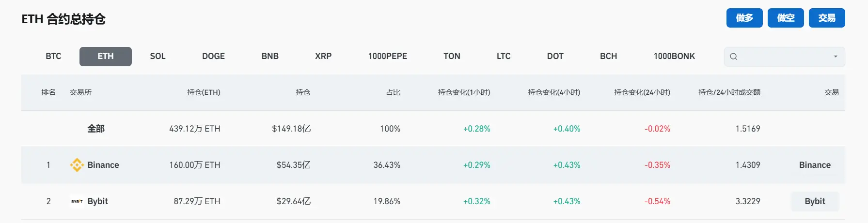Viewport: 868px width, 223px height.
Task: Click the coin search input field
Action: point(783,57)
